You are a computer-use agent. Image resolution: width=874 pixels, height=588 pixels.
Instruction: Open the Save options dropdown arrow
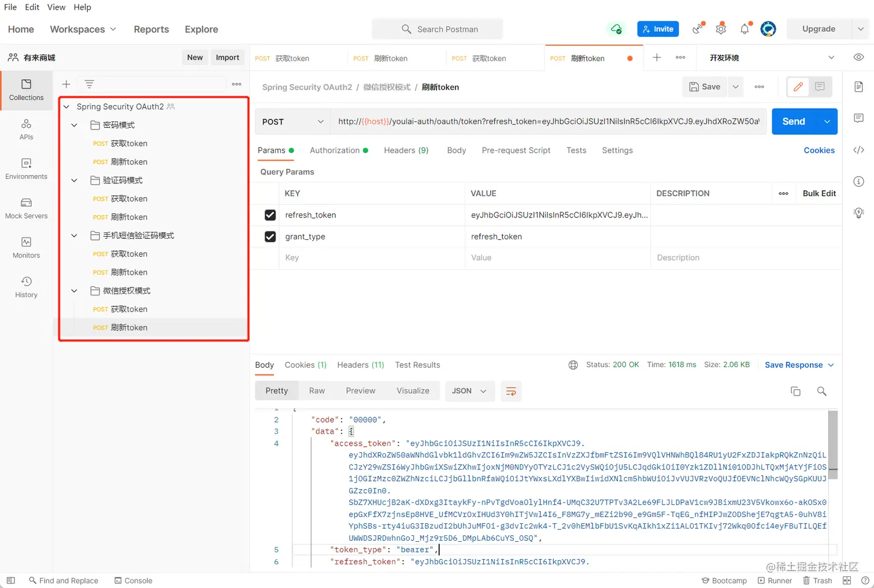pos(735,87)
